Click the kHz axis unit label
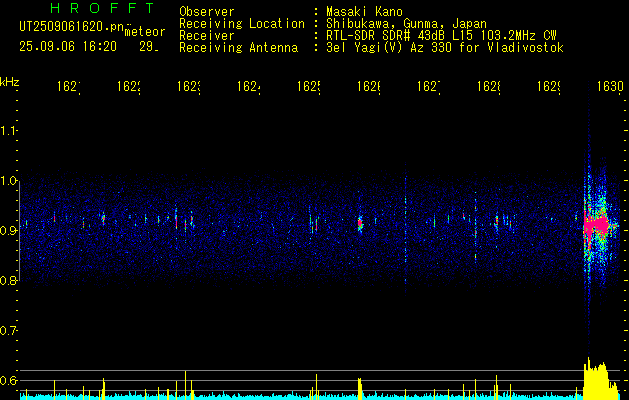Image resolution: width=629 pixels, height=400 pixels. [10, 82]
